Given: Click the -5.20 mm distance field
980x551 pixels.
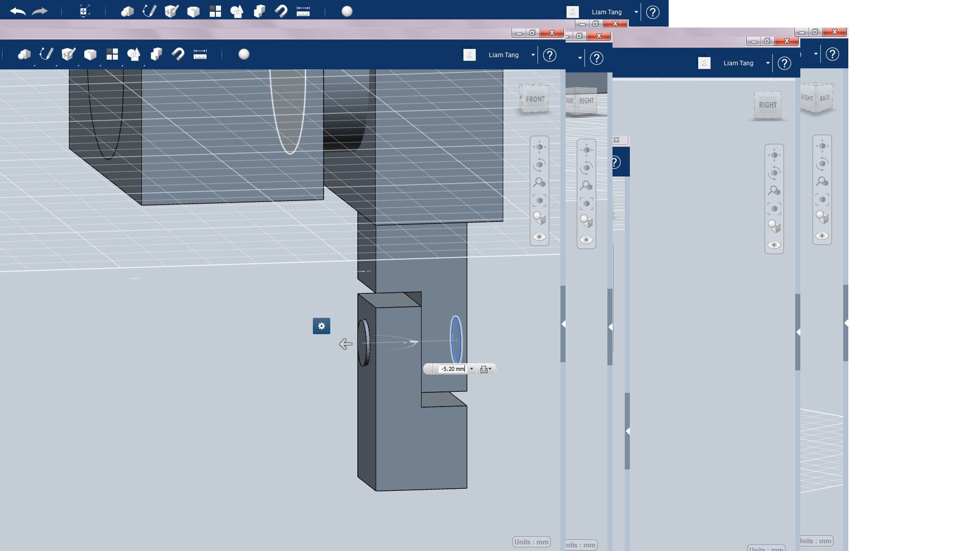Looking at the screenshot, I should [x=452, y=369].
